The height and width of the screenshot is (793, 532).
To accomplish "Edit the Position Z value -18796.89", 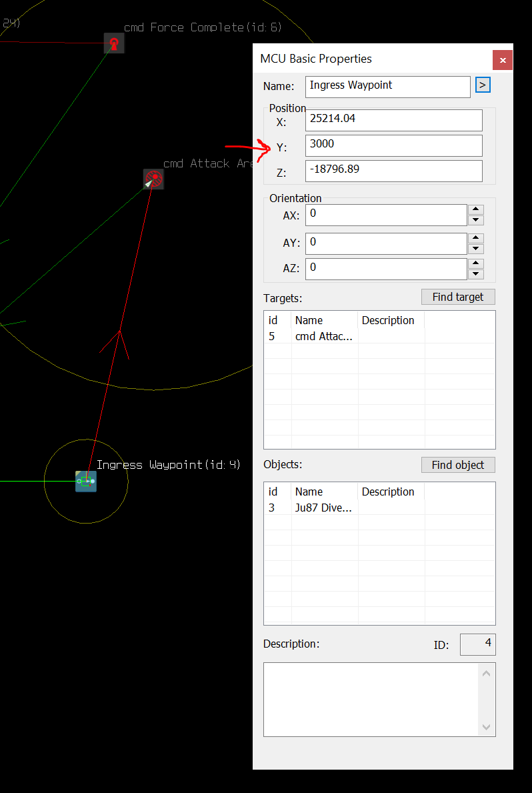I will pyautogui.click(x=394, y=171).
